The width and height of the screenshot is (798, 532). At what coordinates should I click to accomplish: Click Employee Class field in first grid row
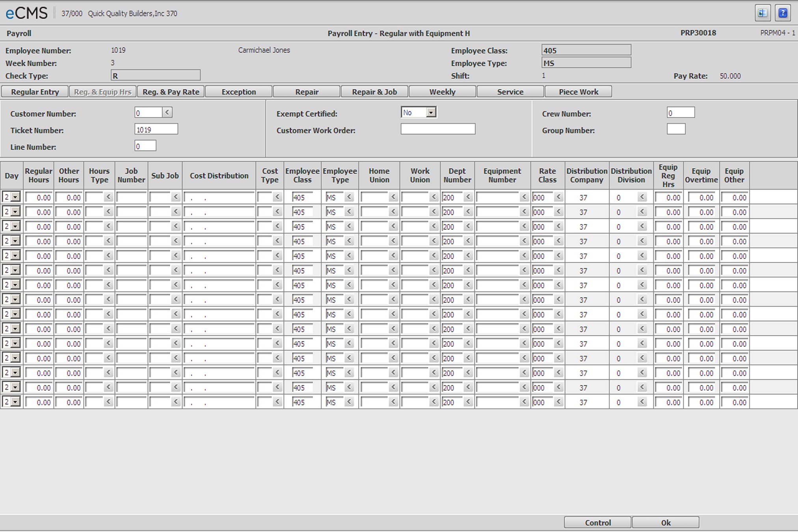pos(302,197)
